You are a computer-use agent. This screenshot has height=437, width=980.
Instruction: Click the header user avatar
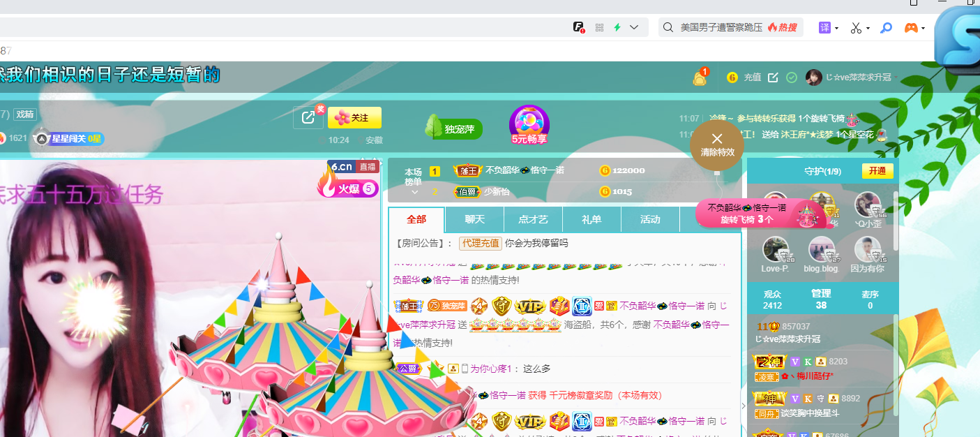813,77
